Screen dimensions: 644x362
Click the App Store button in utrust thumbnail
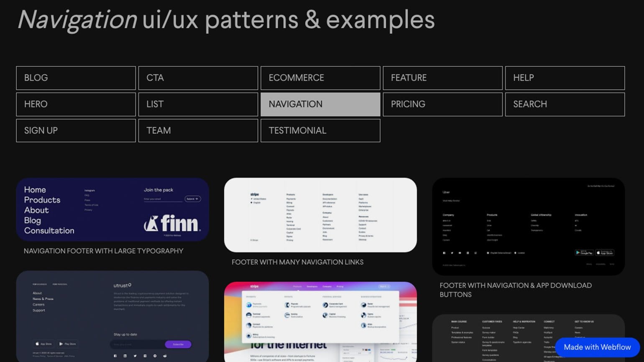tap(43, 344)
